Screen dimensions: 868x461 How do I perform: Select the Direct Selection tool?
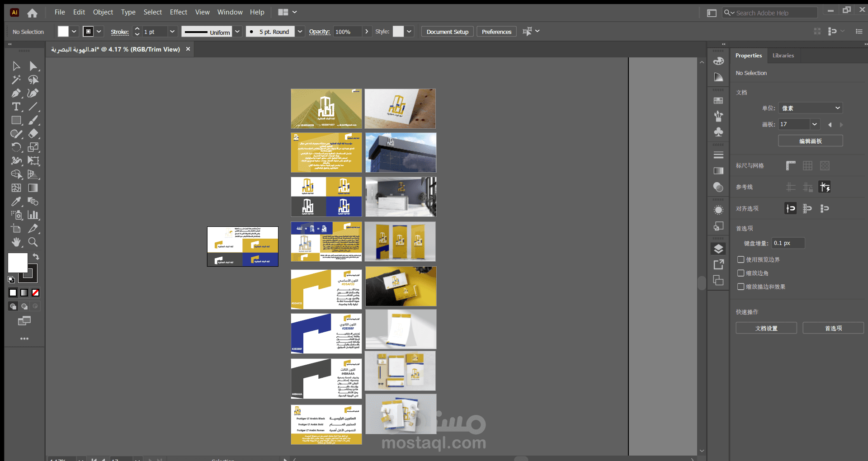click(x=33, y=66)
